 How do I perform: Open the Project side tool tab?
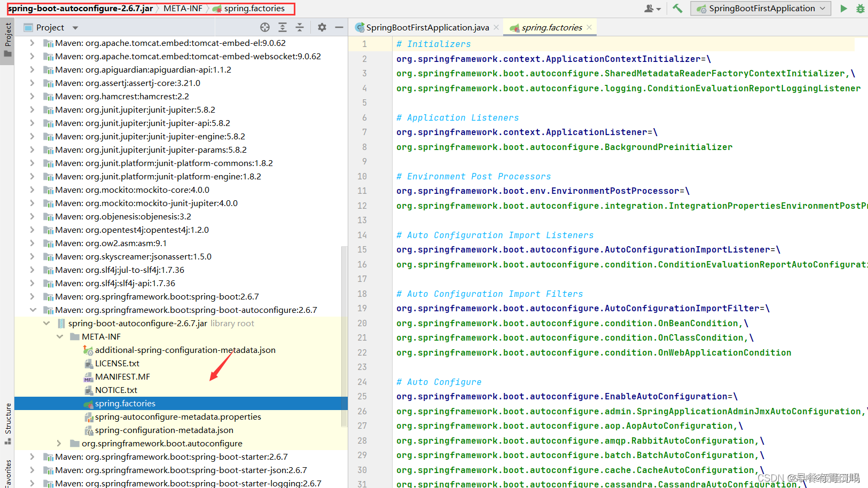pos(7,40)
